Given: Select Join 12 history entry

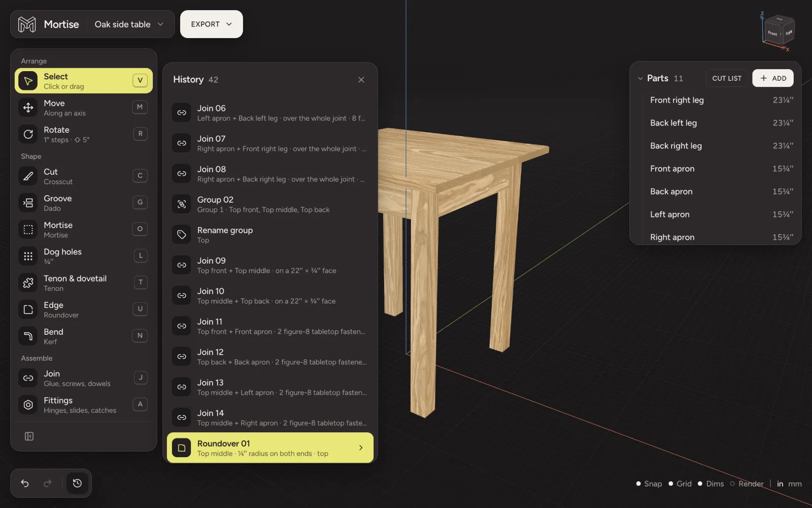Looking at the screenshot, I should [x=270, y=357].
